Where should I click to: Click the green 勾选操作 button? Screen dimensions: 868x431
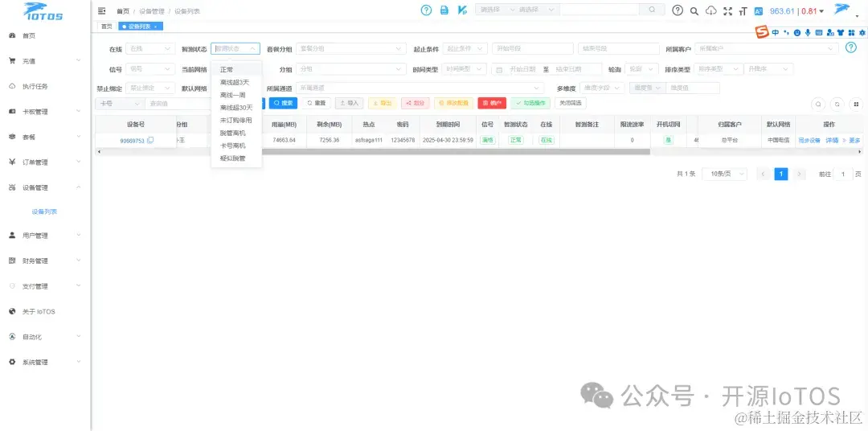(x=531, y=103)
